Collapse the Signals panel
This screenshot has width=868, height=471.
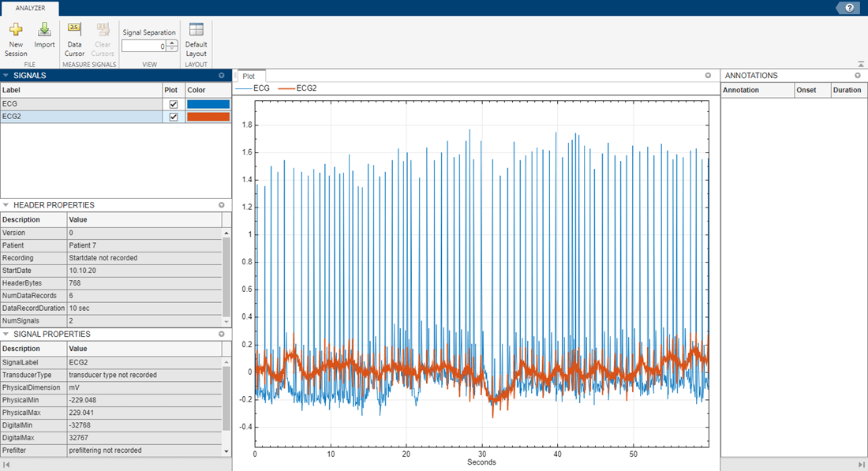6,76
